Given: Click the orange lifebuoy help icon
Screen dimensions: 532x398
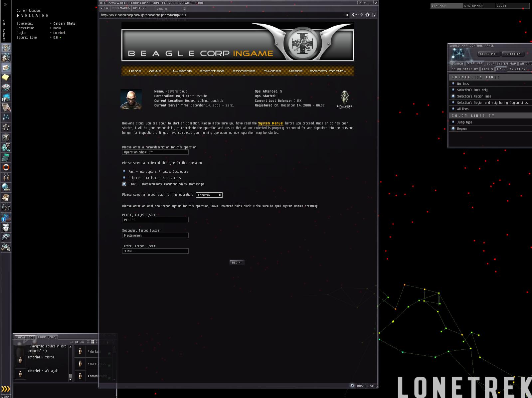Looking at the screenshot, I should [x=6, y=167].
